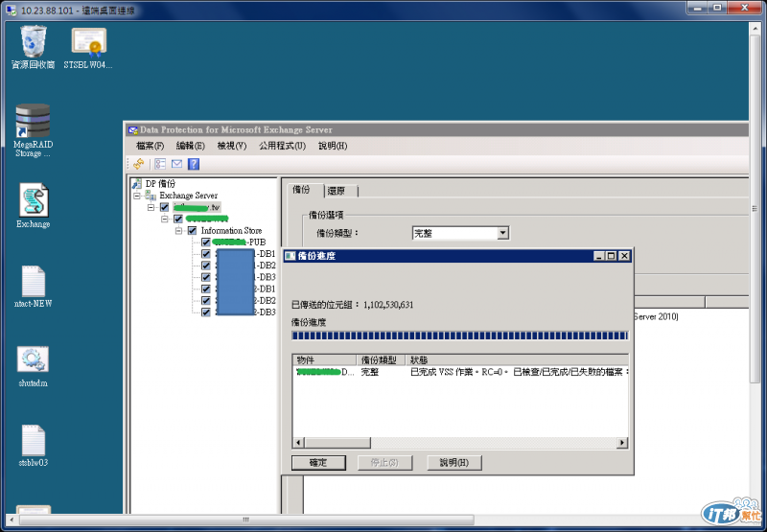Select the Exchange Server tree label

[x=188, y=196]
